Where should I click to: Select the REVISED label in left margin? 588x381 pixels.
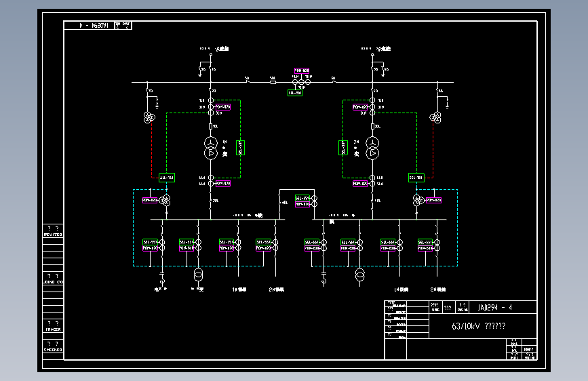[x=53, y=235]
